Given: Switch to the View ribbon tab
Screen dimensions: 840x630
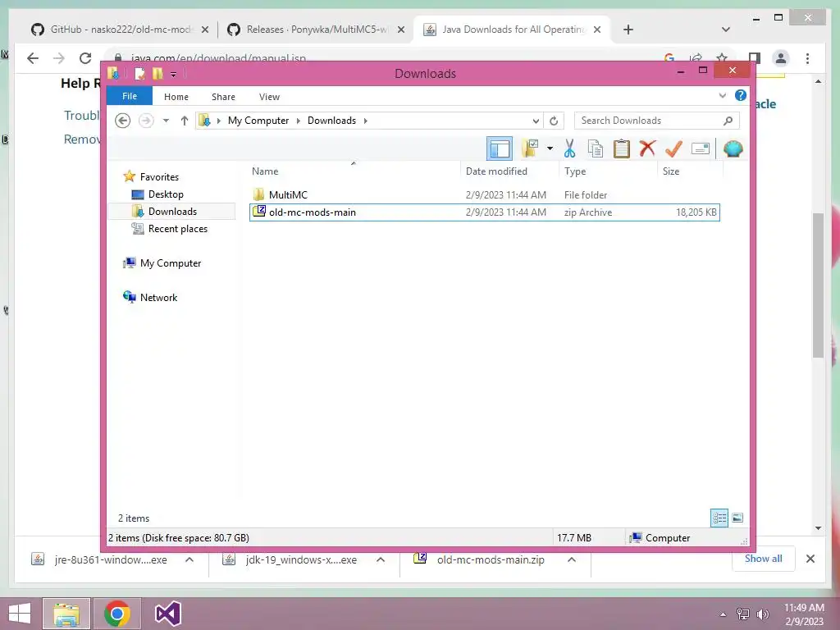Looking at the screenshot, I should [x=269, y=97].
